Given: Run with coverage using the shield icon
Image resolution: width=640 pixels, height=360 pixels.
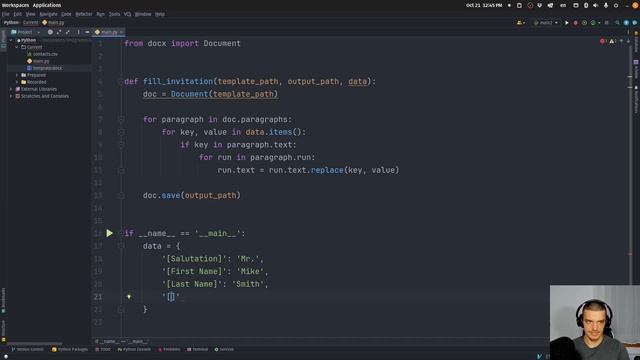Looking at the screenshot, I should coord(584,23).
